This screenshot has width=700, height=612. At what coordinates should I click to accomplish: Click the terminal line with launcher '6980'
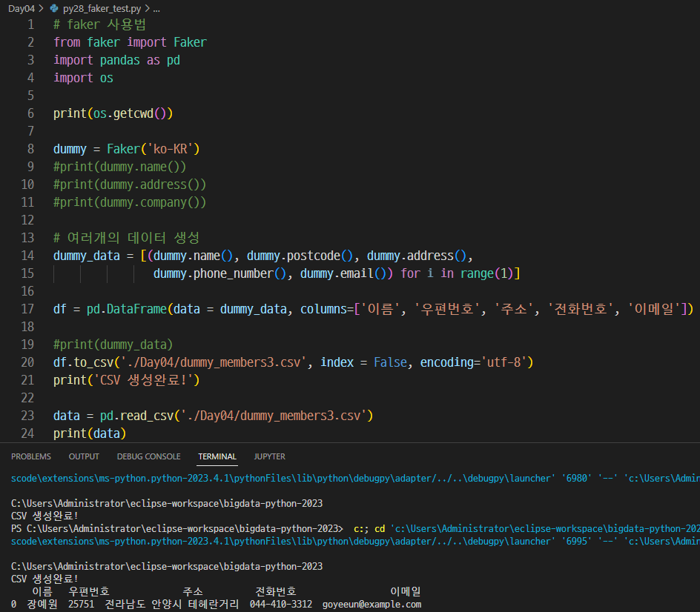(355, 478)
